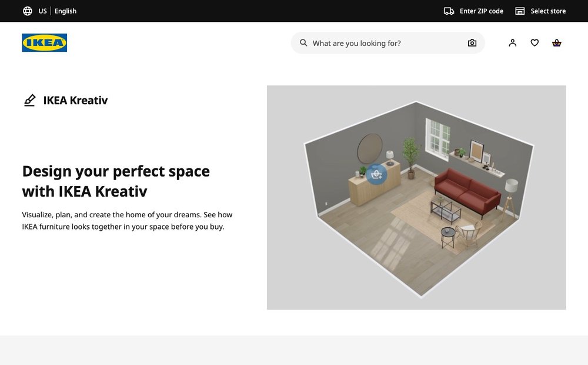Click the store building icon

520,11
